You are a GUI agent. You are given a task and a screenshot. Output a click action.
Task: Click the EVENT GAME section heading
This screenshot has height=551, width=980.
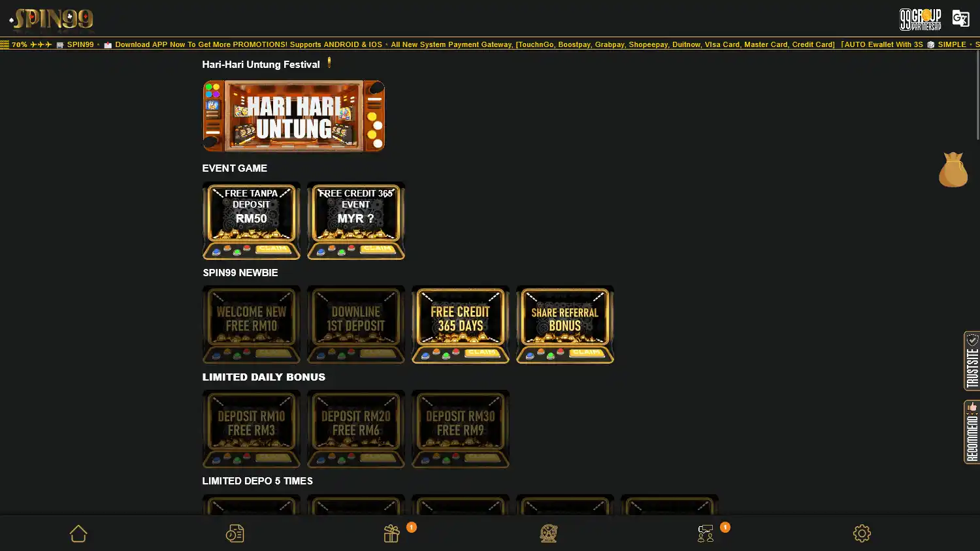click(x=235, y=168)
